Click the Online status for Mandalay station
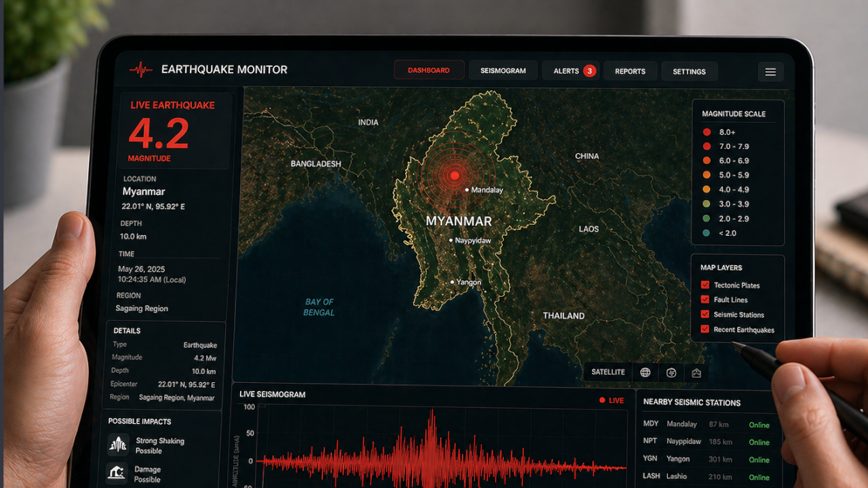The height and width of the screenshot is (488, 868). pos(759,425)
